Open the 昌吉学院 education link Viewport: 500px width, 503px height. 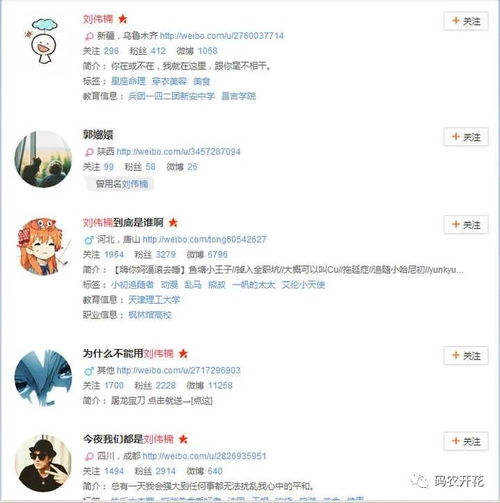[239, 96]
